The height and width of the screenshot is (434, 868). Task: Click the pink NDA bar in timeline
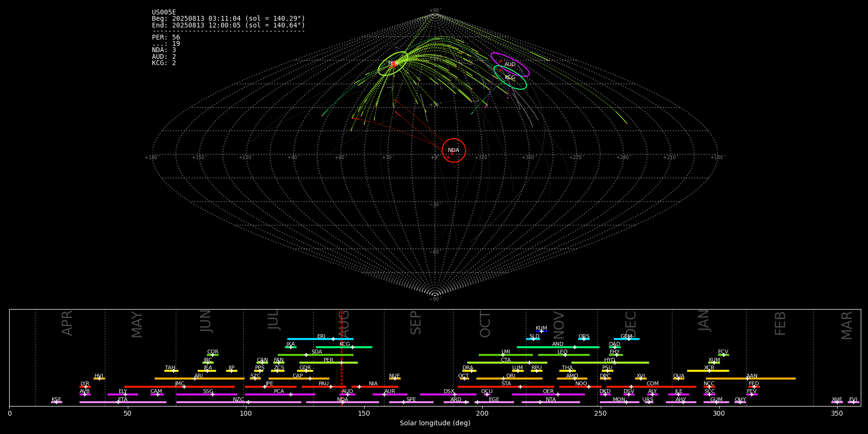(x=342, y=402)
